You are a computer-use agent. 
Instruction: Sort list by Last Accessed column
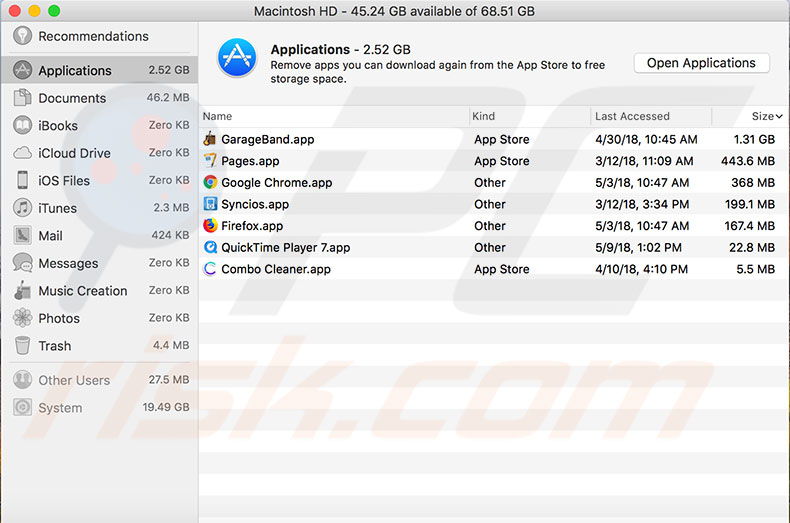pyautogui.click(x=632, y=116)
